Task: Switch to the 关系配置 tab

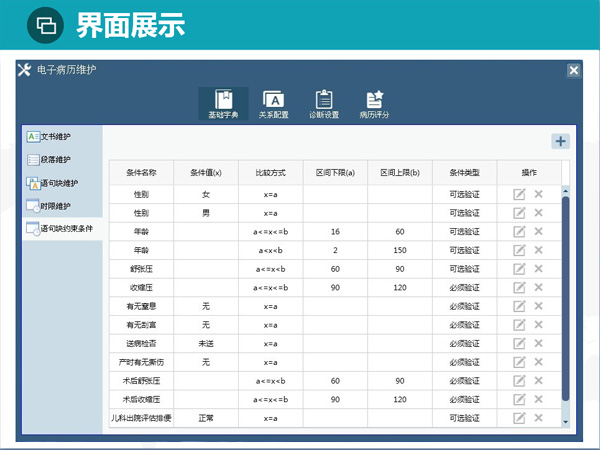Action: 274,104
